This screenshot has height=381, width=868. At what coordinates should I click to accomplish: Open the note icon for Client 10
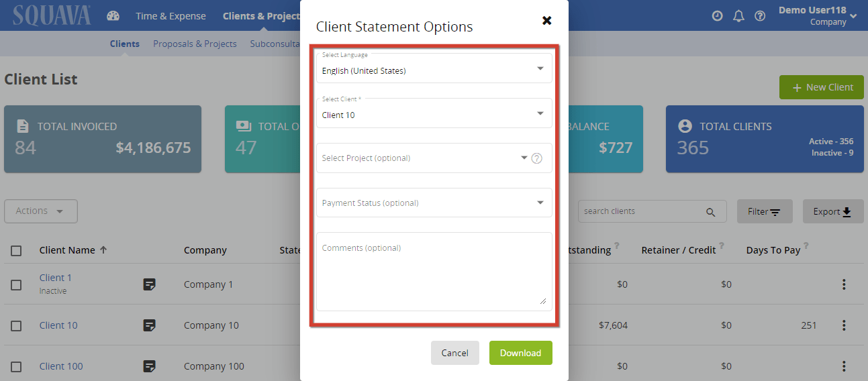pyautogui.click(x=150, y=325)
